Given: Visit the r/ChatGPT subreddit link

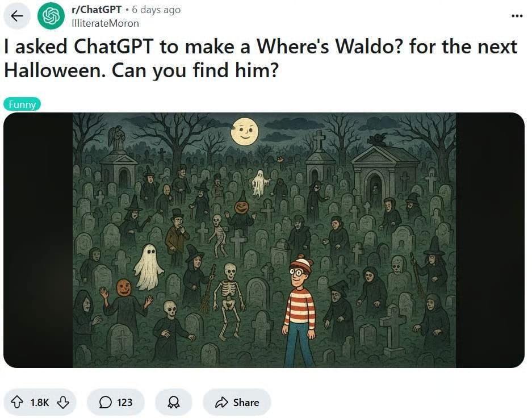Looking at the screenshot, I should [97, 10].
